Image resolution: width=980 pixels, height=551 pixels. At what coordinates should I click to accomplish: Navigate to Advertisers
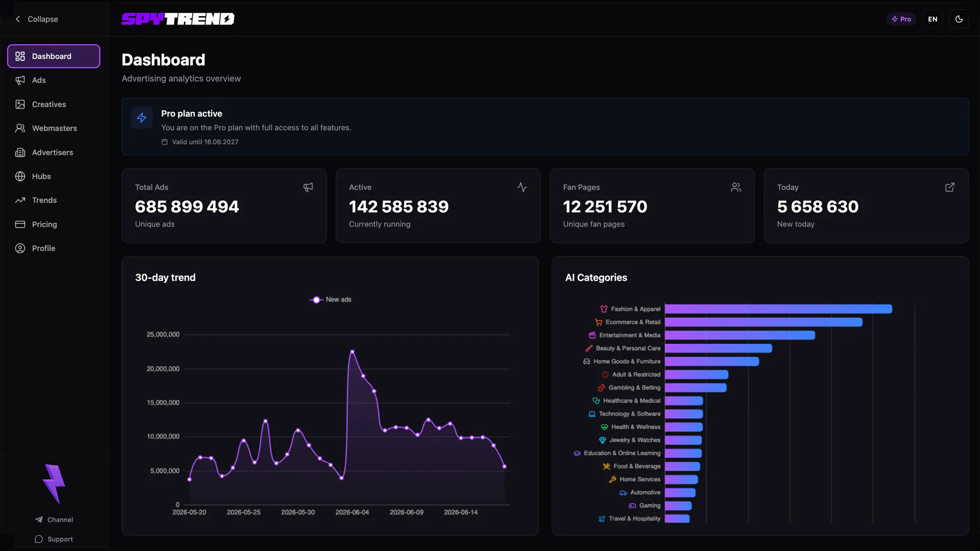[x=54, y=152]
